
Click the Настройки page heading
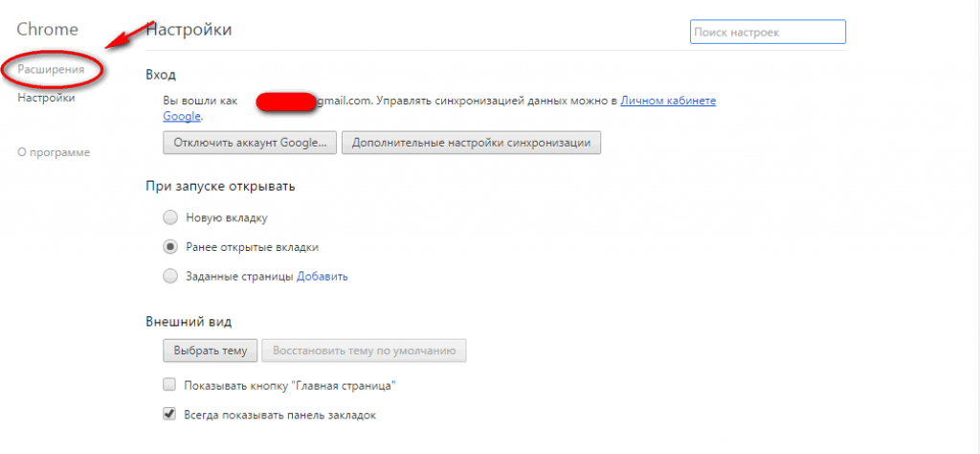[189, 31]
